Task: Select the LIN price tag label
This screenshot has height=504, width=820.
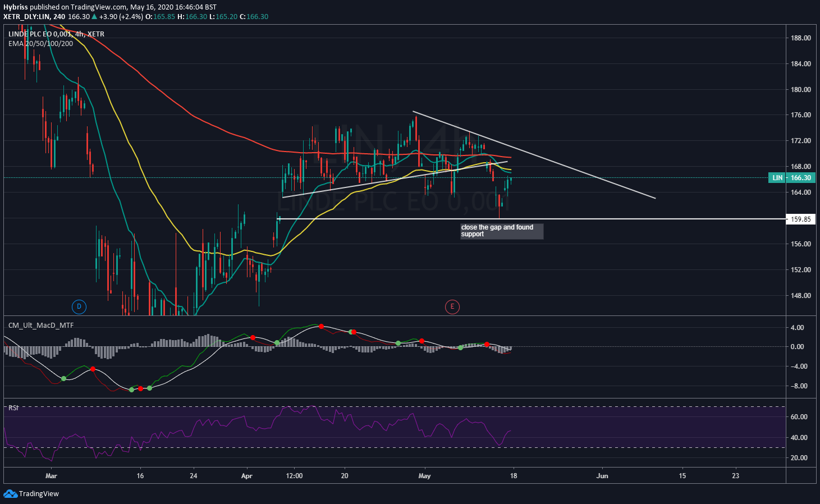Action: tap(777, 178)
